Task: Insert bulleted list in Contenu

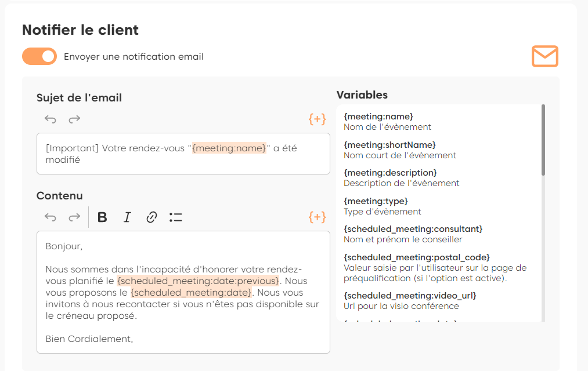Action: point(176,217)
